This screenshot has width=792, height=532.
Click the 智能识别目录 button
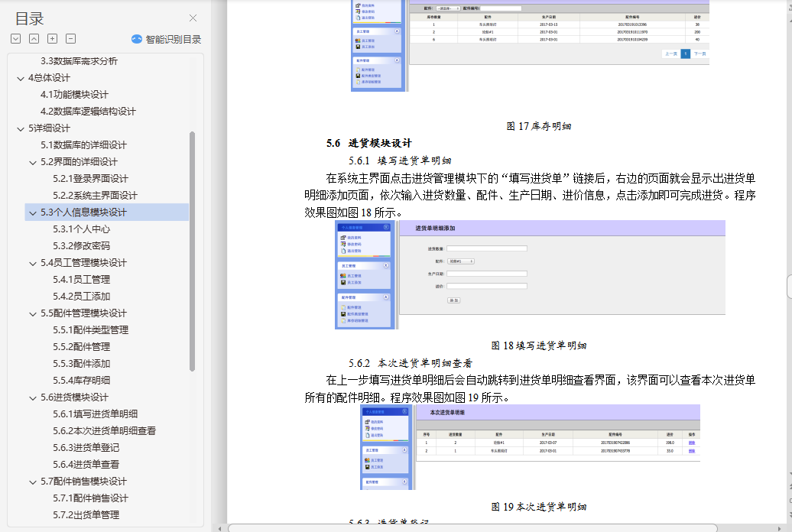166,40
